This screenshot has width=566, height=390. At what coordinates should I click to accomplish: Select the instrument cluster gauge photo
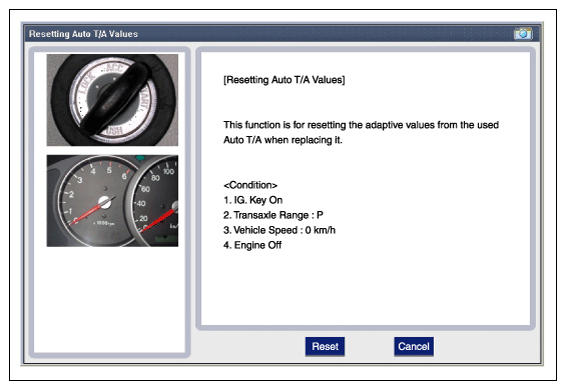click(112, 201)
